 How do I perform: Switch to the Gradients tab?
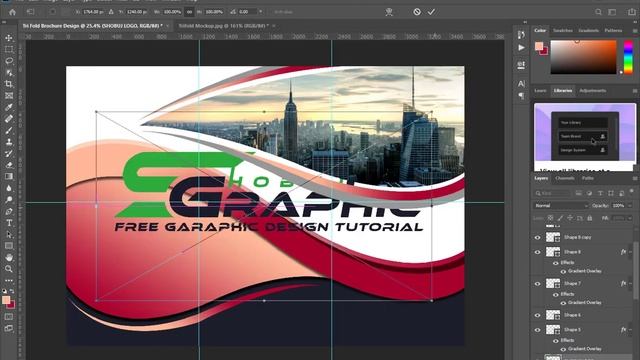pyautogui.click(x=588, y=31)
